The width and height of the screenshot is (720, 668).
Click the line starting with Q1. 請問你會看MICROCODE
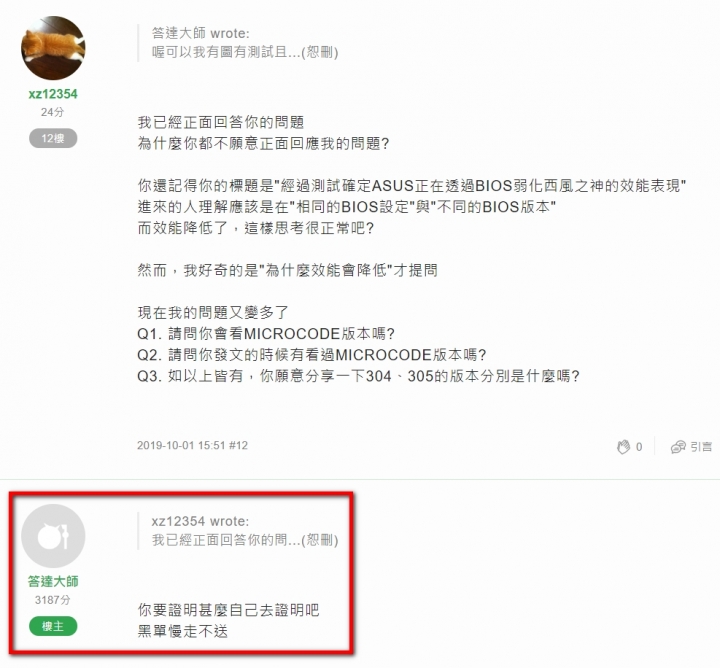click(266, 334)
